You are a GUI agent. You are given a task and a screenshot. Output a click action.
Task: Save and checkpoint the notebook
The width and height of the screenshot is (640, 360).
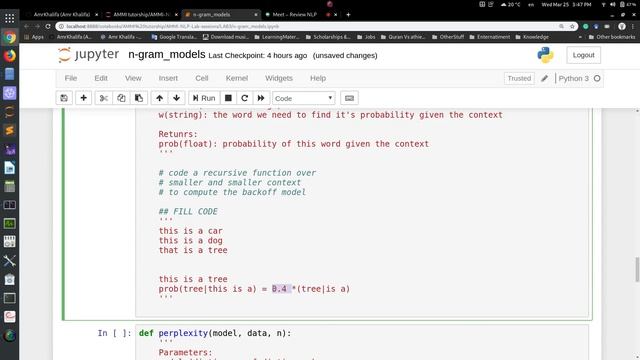pos(64,98)
